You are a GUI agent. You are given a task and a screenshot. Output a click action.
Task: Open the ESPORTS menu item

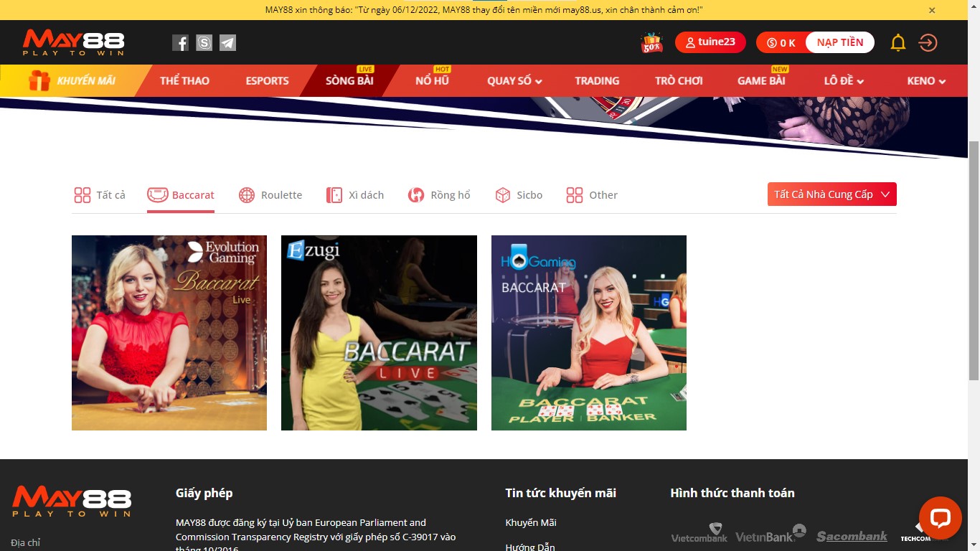(x=267, y=80)
